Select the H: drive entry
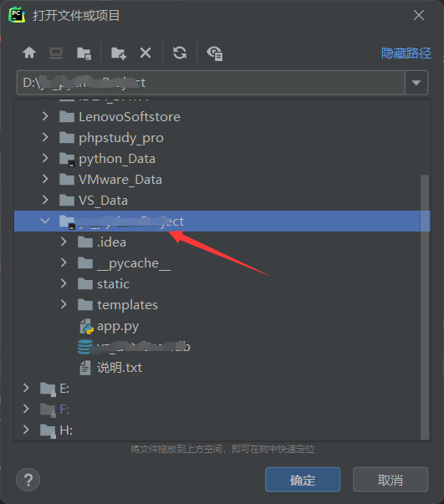Viewport: 444px width, 504px height. (66, 430)
